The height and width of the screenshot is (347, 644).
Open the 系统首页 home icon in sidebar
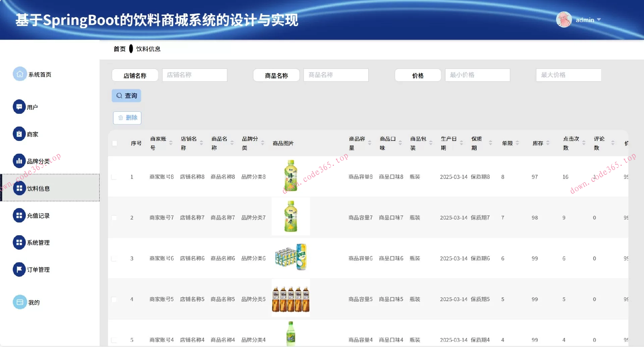click(x=19, y=73)
